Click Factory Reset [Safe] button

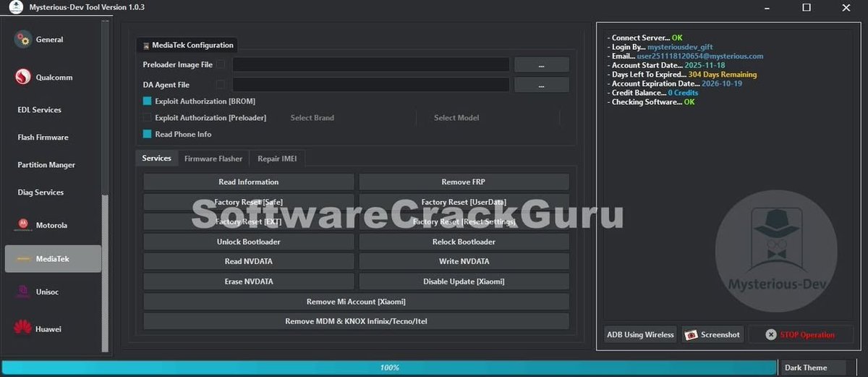249,202
